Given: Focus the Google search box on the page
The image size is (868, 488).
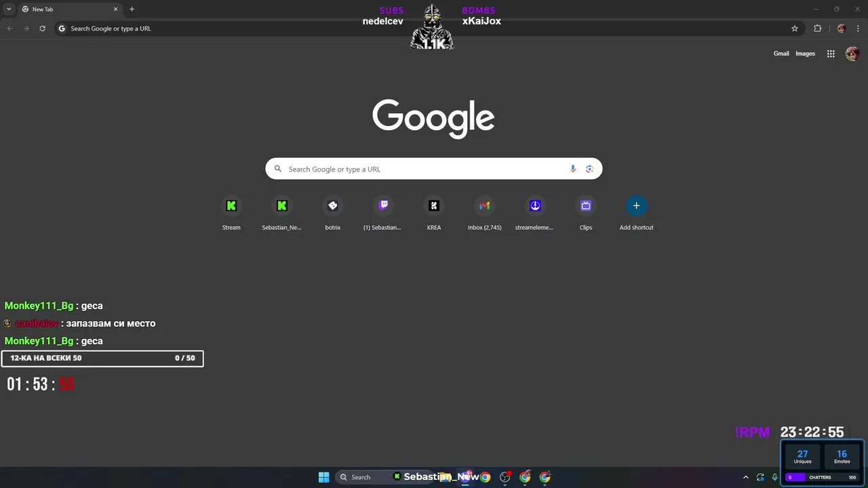Looking at the screenshot, I should (x=434, y=169).
